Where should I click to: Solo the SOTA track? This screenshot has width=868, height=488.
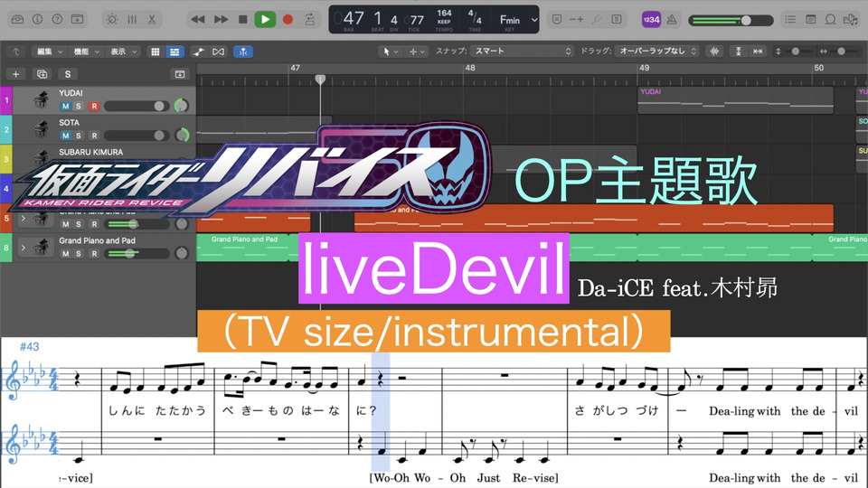pyautogui.click(x=79, y=136)
